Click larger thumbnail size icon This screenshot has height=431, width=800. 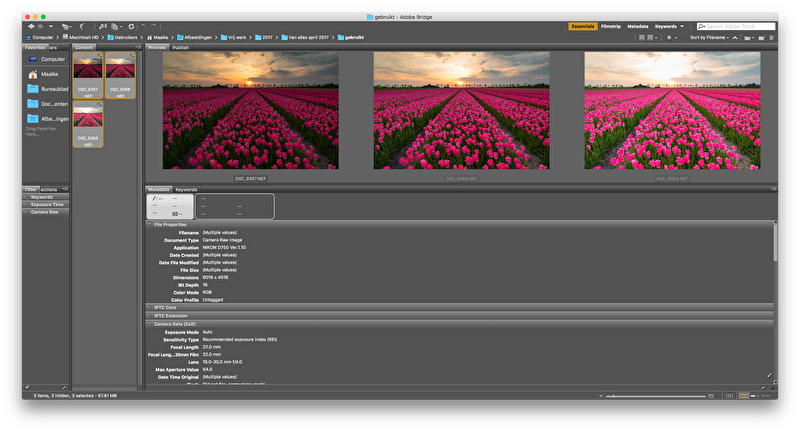coord(711,396)
